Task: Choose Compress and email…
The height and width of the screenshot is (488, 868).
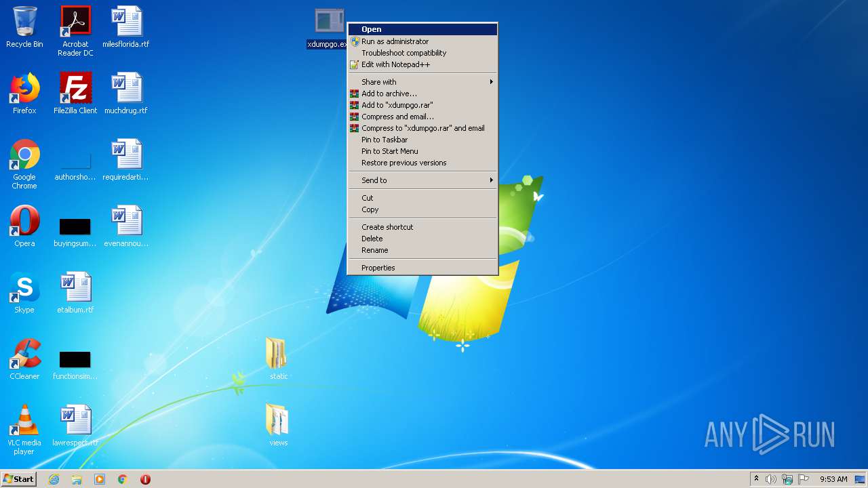Action: pyautogui.click(x=423, y=117)
